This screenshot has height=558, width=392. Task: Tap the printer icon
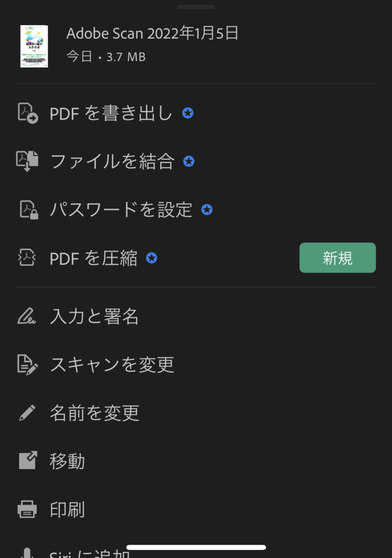(x=27, y=509)
